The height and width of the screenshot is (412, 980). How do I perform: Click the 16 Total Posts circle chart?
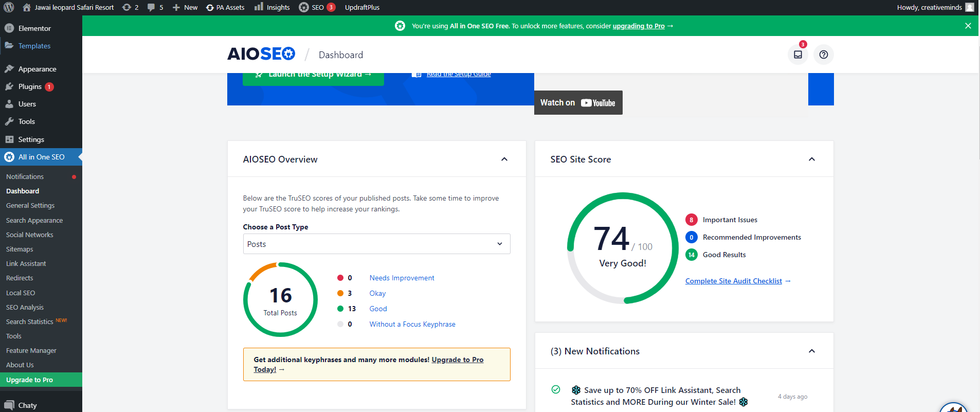(280, 299)
